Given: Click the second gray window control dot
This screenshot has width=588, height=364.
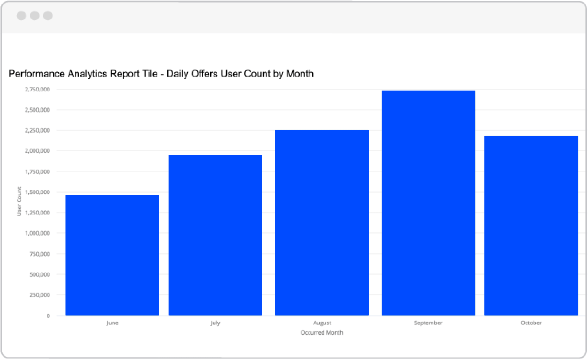Looking at the screenshot, I should coord(34,16).
